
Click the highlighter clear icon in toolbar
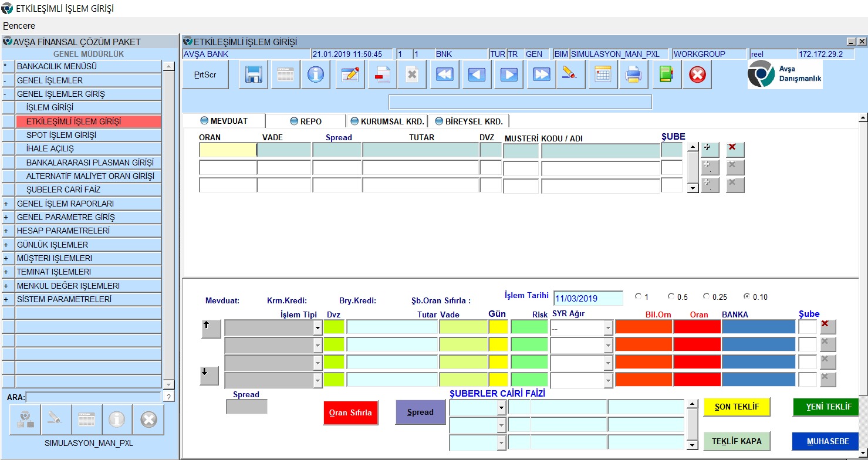point(570,75)
